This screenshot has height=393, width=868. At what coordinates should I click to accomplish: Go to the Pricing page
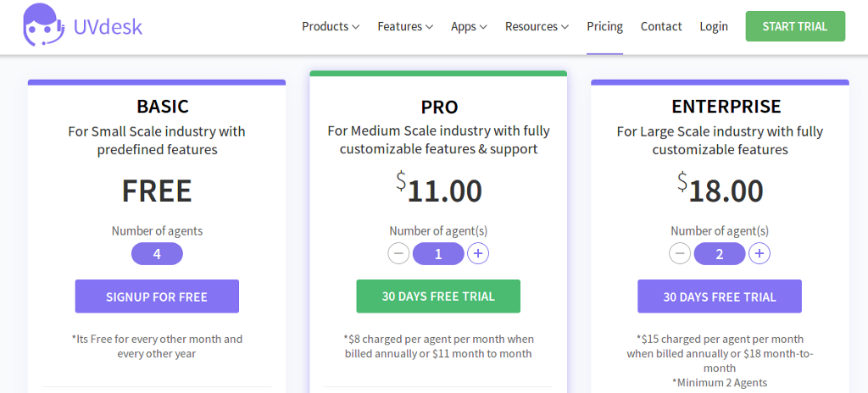tap(604, 26)
